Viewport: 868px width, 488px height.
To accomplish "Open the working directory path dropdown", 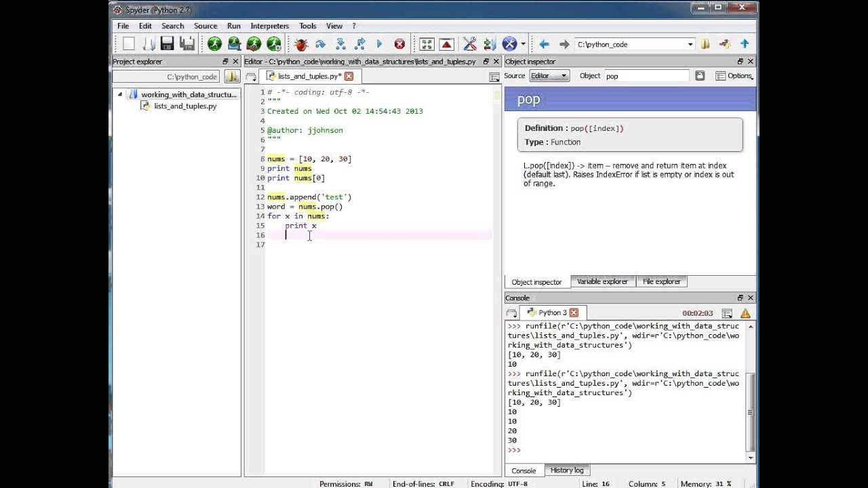I will [690, 44].
